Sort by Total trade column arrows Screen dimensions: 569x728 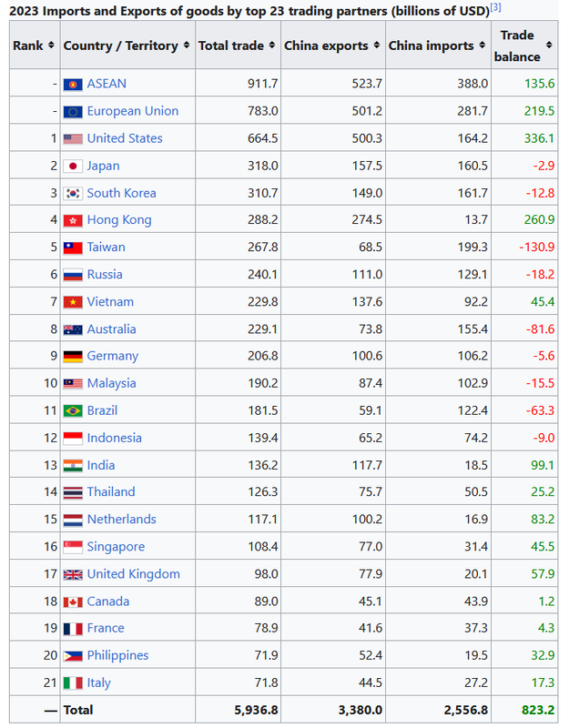pos(271,45)
